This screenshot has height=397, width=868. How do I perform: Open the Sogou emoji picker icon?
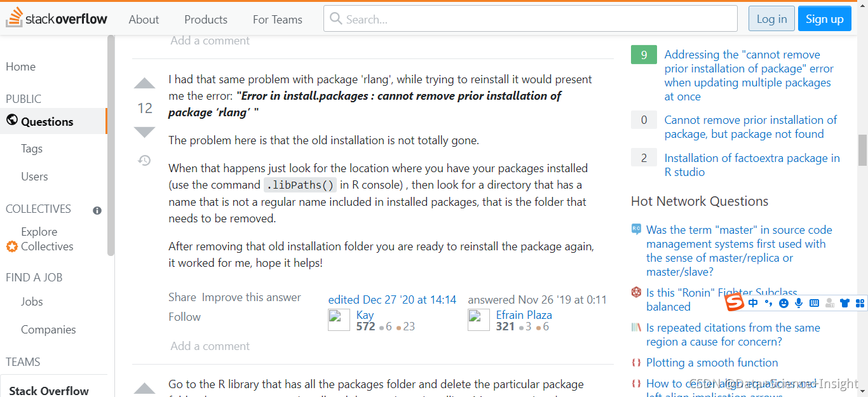click(x=783, y=303)
